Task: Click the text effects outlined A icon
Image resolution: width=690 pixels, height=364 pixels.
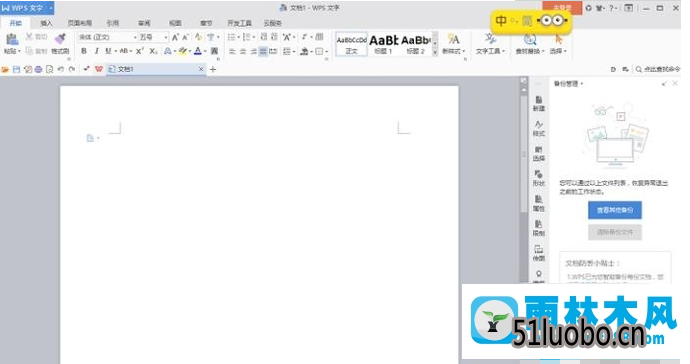Action: pyautogui.click(x=168, y=51)
